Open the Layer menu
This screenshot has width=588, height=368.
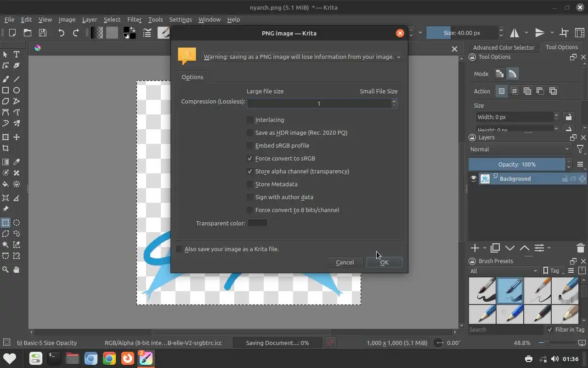point(90,19)
